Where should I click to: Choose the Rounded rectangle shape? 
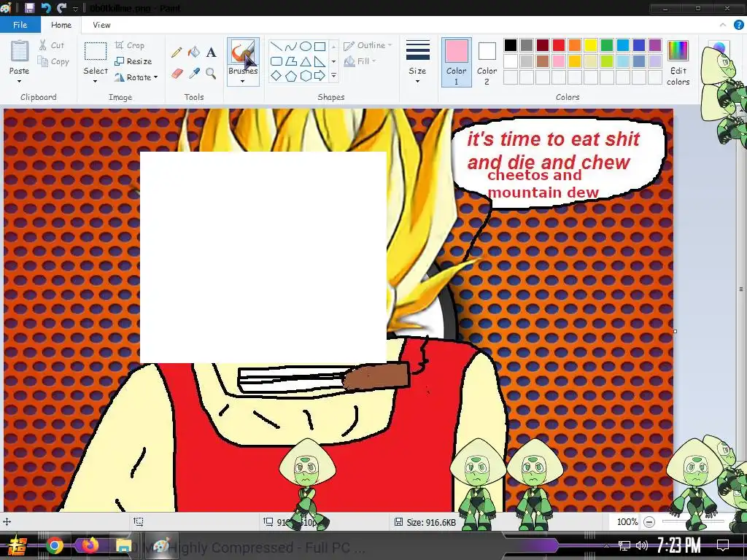(x=276, y=61)
